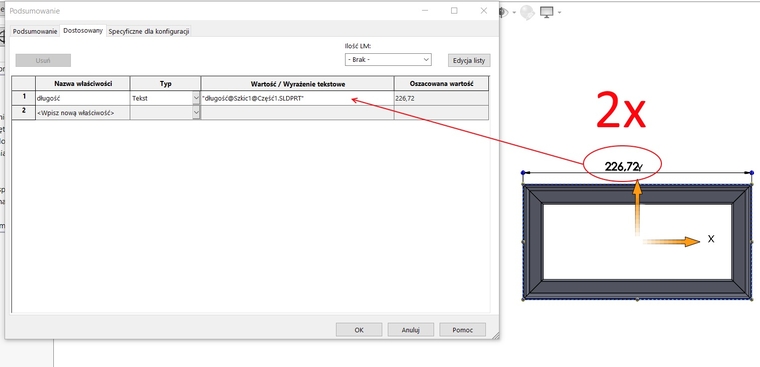Click the View Settings monitor icon
The height and width of the screenshot is (367, 760).
point(547,12)
